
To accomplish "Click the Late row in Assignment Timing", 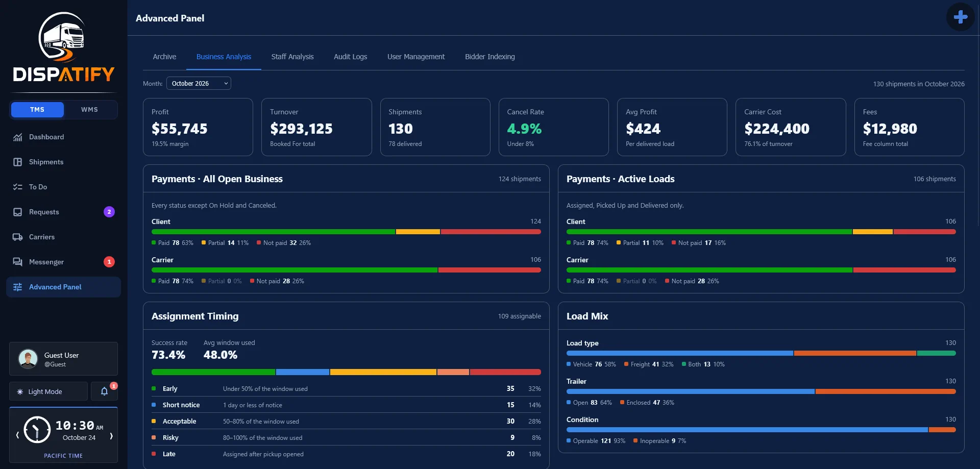I will tap(346, 454).
